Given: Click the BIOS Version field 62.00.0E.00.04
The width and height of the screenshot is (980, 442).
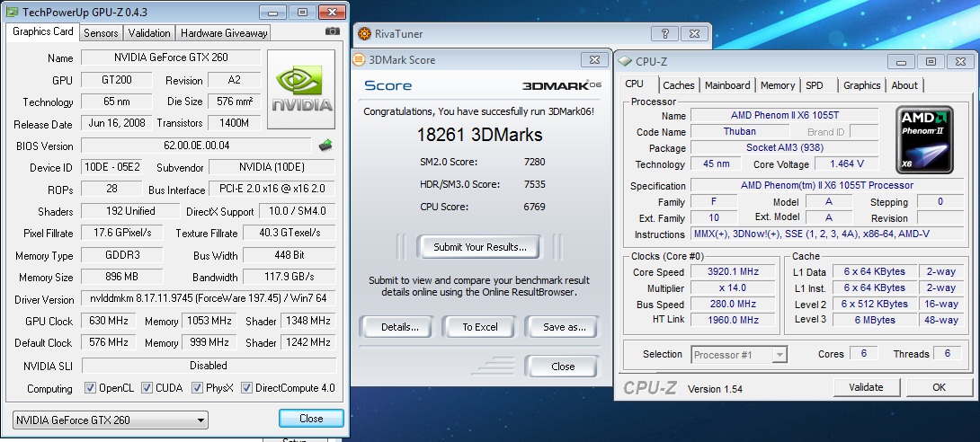Looking at the screenshot, I should tap(196, 146).
